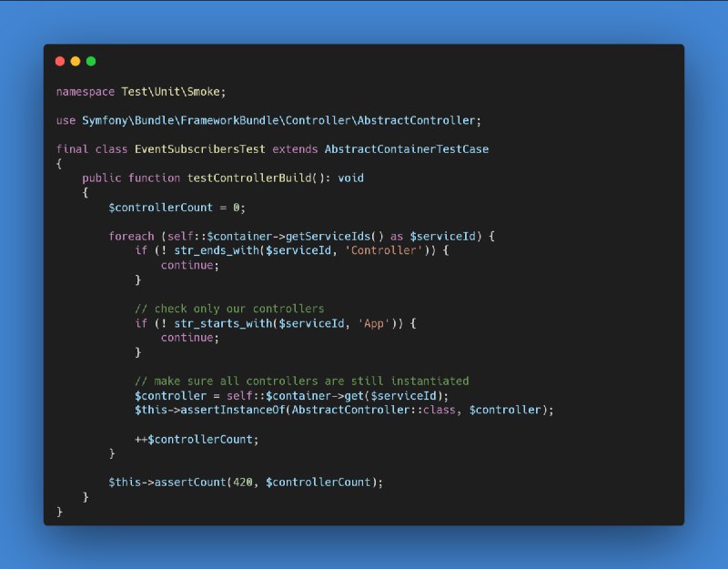
Task: Click the yellow minimize dot
Action: (76, 61)
